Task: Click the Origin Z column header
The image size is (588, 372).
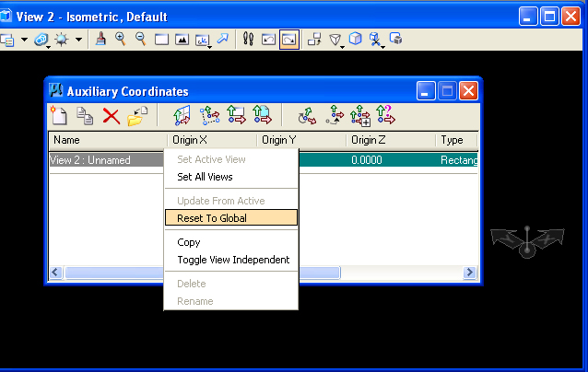Action: coord(391,140)
